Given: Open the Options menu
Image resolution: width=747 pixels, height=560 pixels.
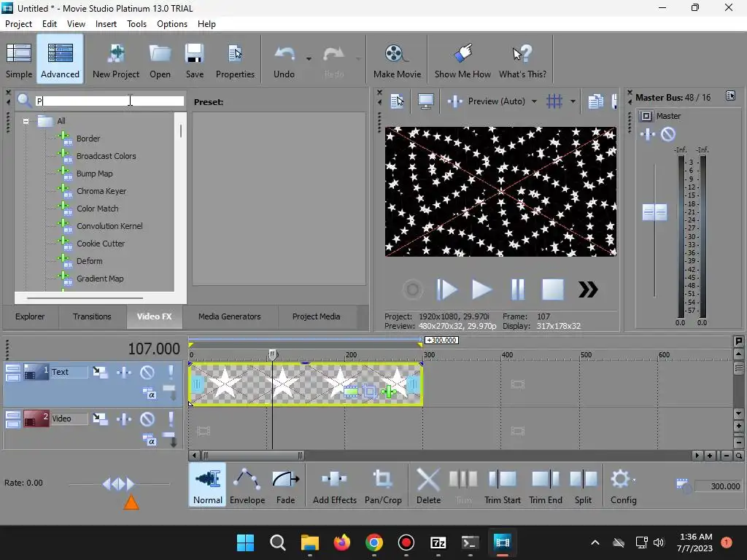Looking at the screenshot, I should point(172,24).
